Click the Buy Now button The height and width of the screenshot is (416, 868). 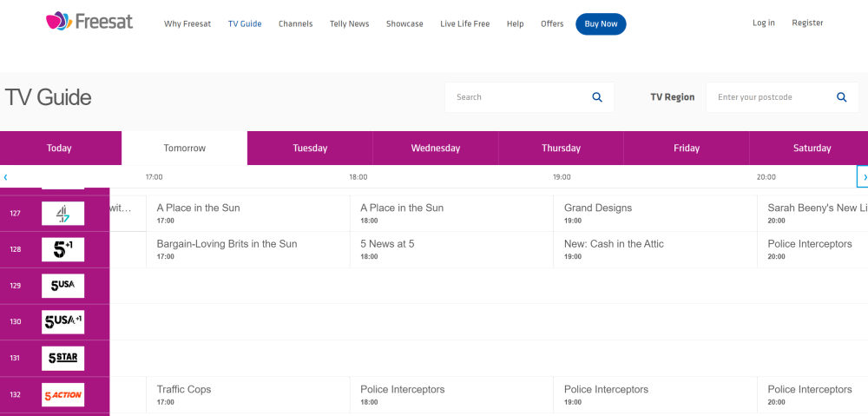(x=601, y=23)
